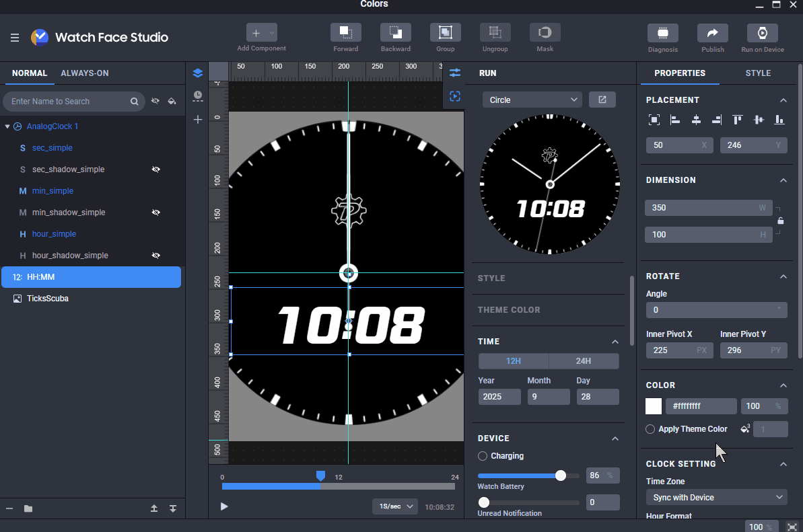The height and width of the screenshot is (532, 803).
Task: Click the Group components icon
Action: [x=445, y=32]
